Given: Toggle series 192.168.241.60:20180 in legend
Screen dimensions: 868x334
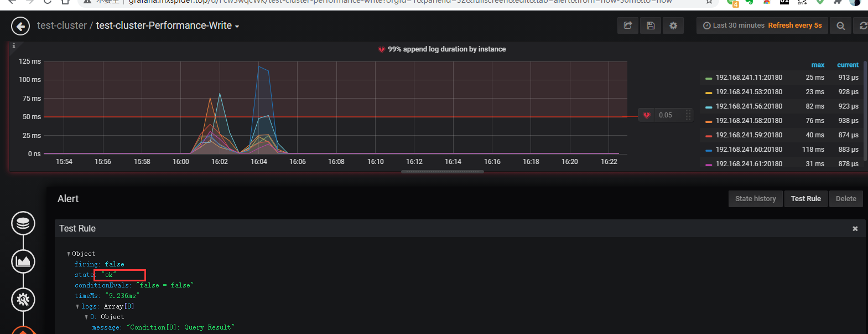Looking at the screenshot, I should [x=749, y=150].
